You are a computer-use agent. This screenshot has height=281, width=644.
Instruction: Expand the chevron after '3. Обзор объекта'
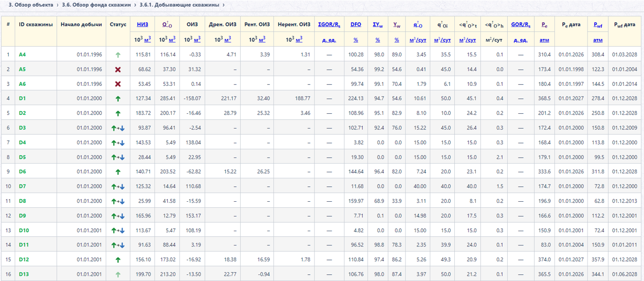pos(57,5)
